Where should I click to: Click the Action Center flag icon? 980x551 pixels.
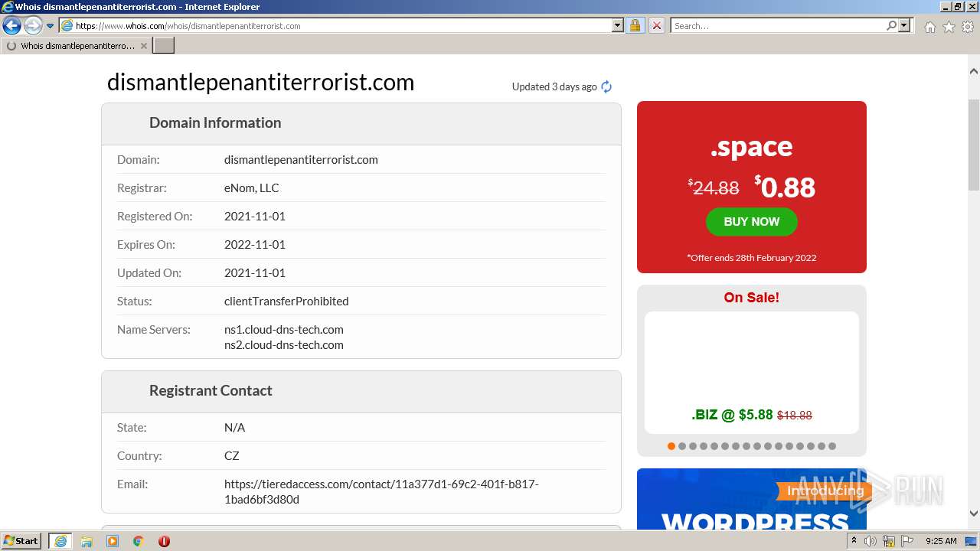click(906, 541)
